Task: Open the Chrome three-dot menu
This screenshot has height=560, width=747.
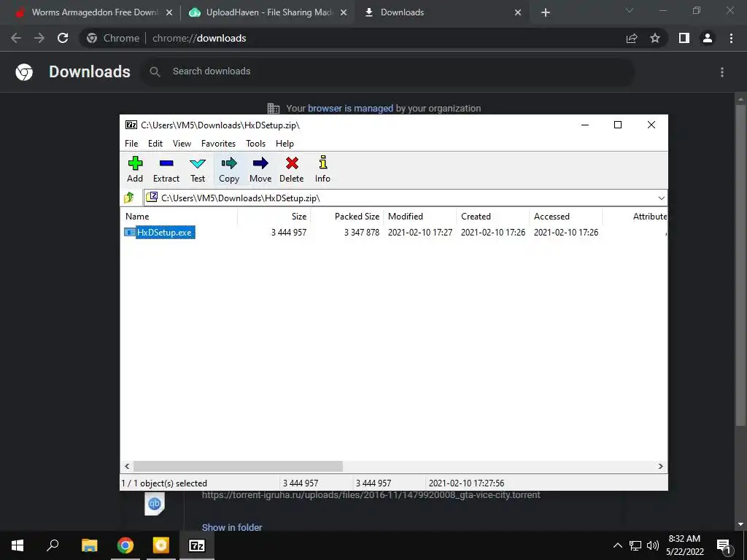Action: [731, 38]
